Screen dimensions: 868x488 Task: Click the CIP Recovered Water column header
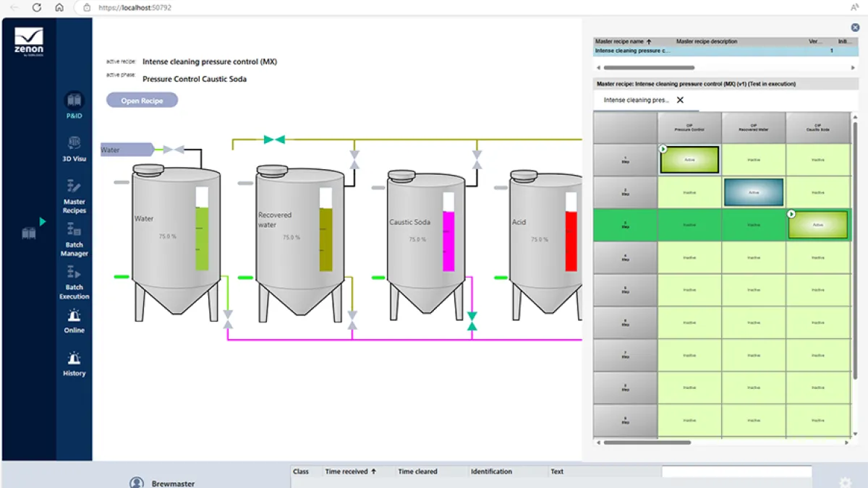754,127
